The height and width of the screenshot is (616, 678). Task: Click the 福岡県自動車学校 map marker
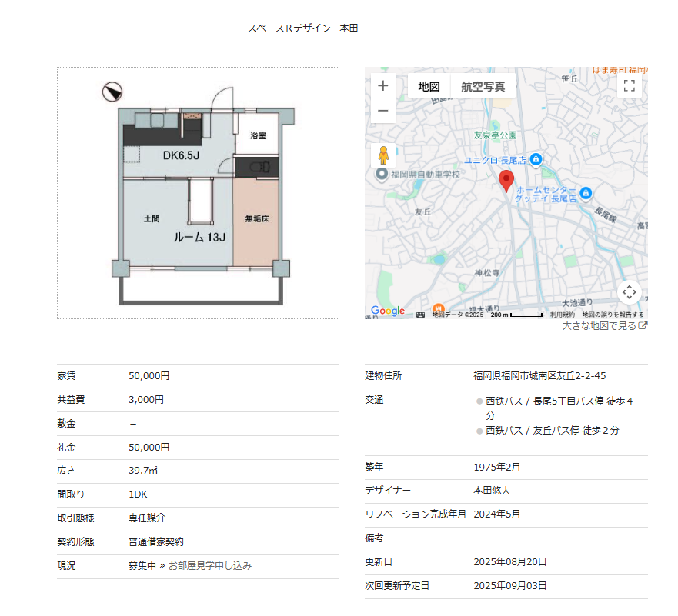coord(381,175)
